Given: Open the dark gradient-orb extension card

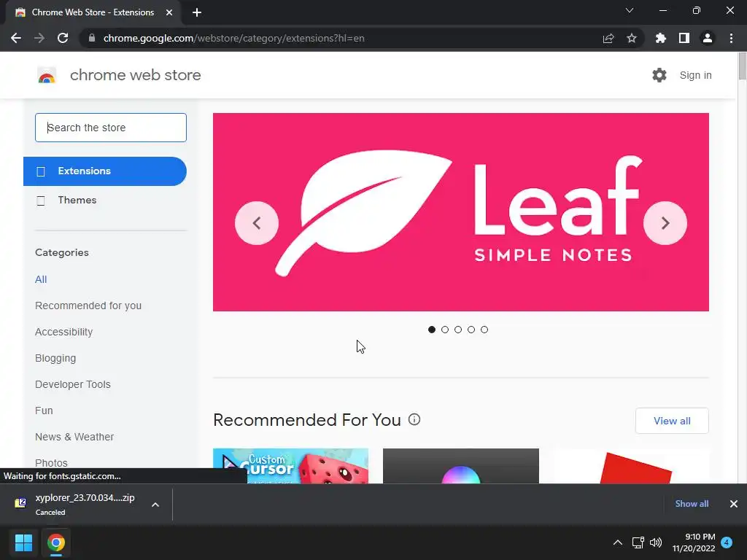Looking at the screenshot, I should point(461,466).
